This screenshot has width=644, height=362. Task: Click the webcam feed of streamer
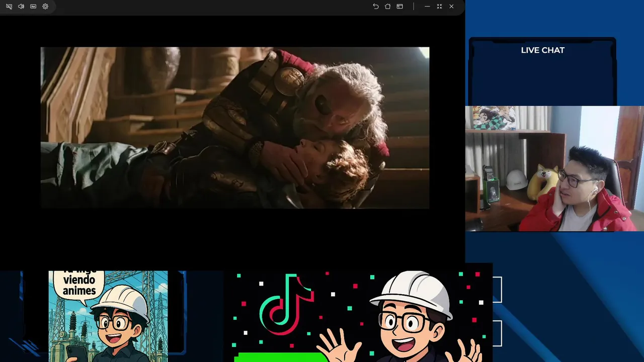[554, 168]
